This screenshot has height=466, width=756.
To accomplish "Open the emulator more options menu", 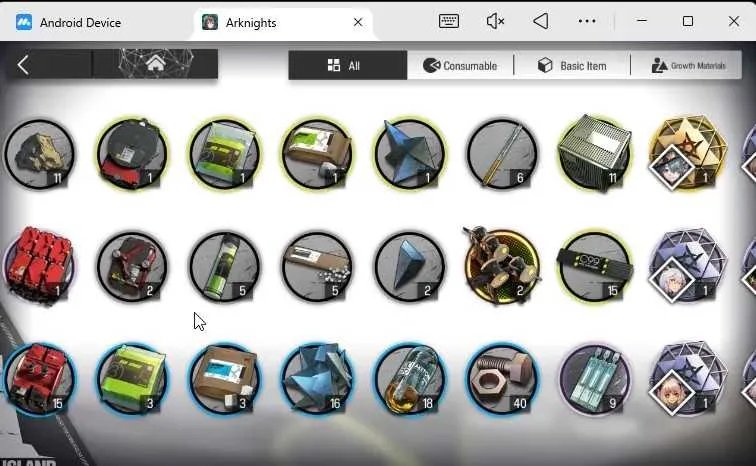I will point(587,21).
